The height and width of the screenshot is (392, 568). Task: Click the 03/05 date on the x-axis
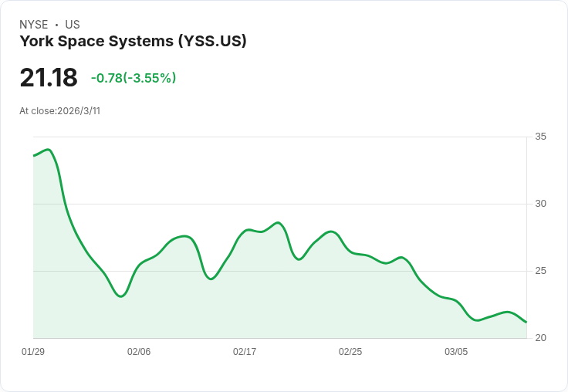(x=456, y=352)
